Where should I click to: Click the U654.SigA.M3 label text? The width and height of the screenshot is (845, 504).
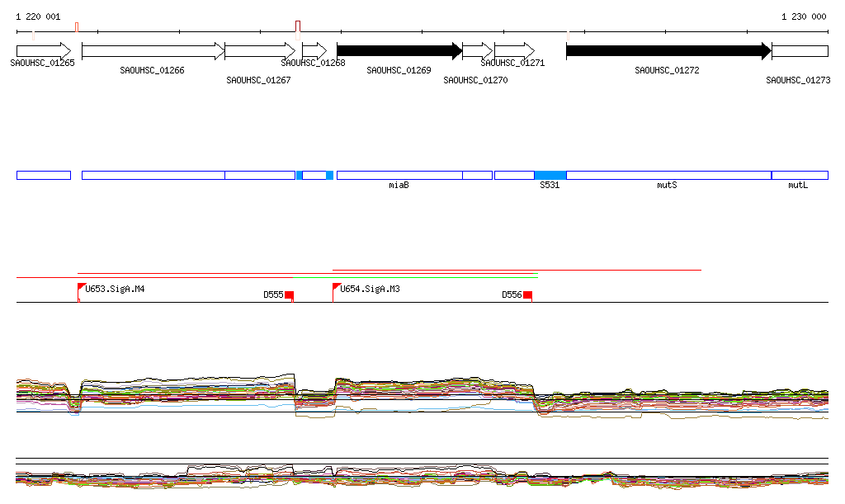[x=370, y=290]
